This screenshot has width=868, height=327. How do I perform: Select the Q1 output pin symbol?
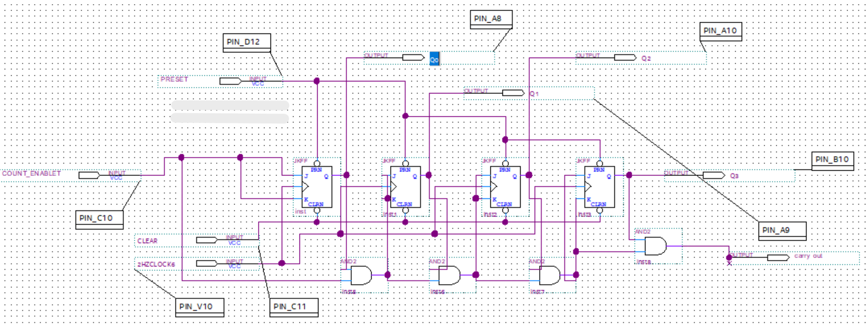click(513, 93)
